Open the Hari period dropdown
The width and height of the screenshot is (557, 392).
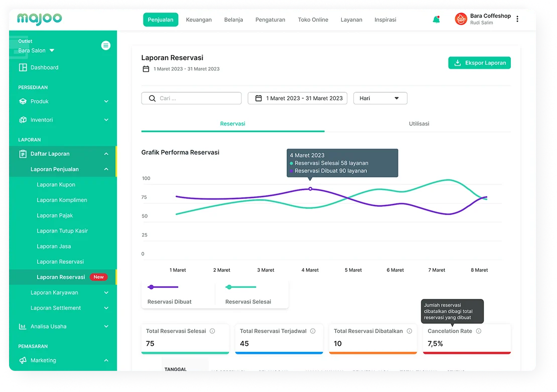[380, 98]
